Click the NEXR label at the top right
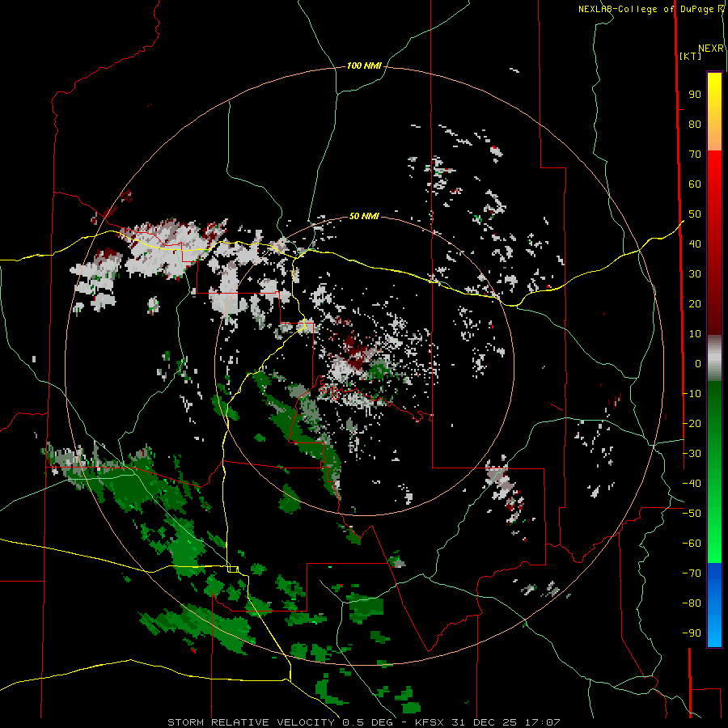This screenshot has height=728, width=728. (x=711, y=49)
